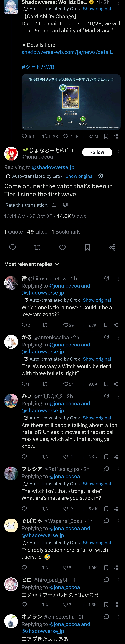Screen dimensions: 125x644
Task: Reply to the main jona_cocoa tweet
Action: [12, 247]
